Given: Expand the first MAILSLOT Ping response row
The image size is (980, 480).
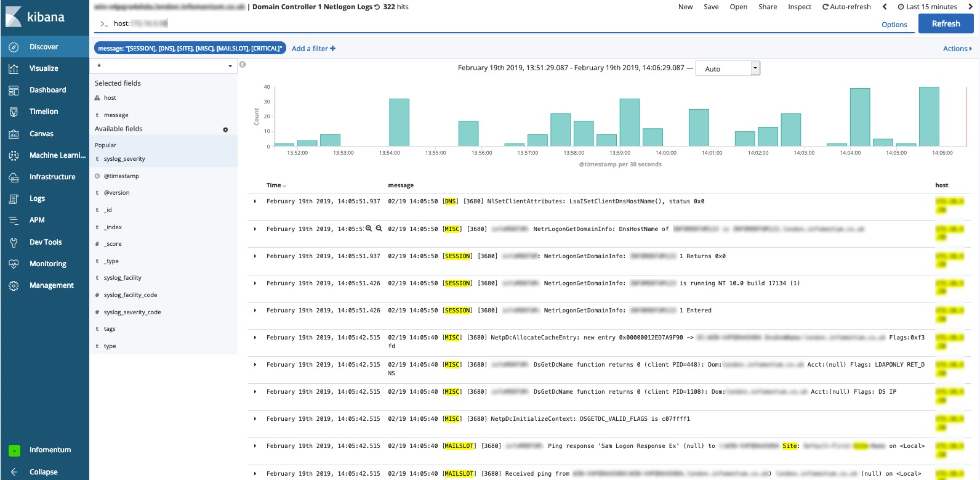Looking at the screenshot, I should click(255, 446).
